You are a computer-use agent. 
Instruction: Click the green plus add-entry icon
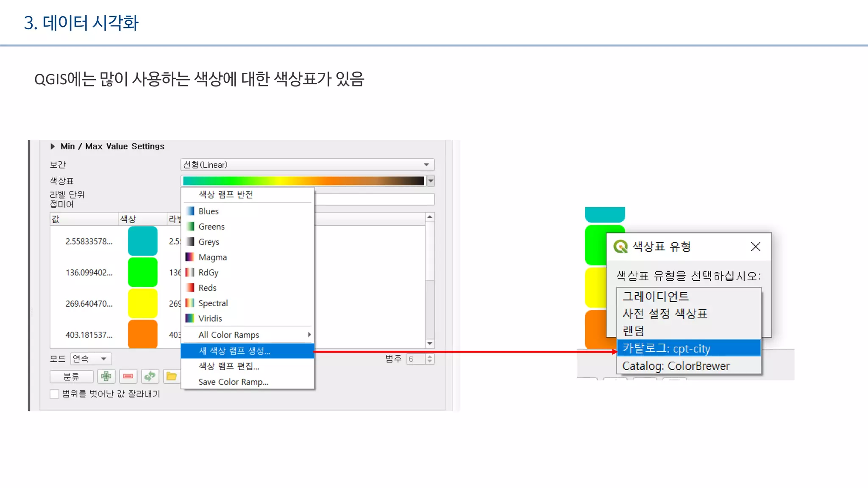[x=106, y=376]
